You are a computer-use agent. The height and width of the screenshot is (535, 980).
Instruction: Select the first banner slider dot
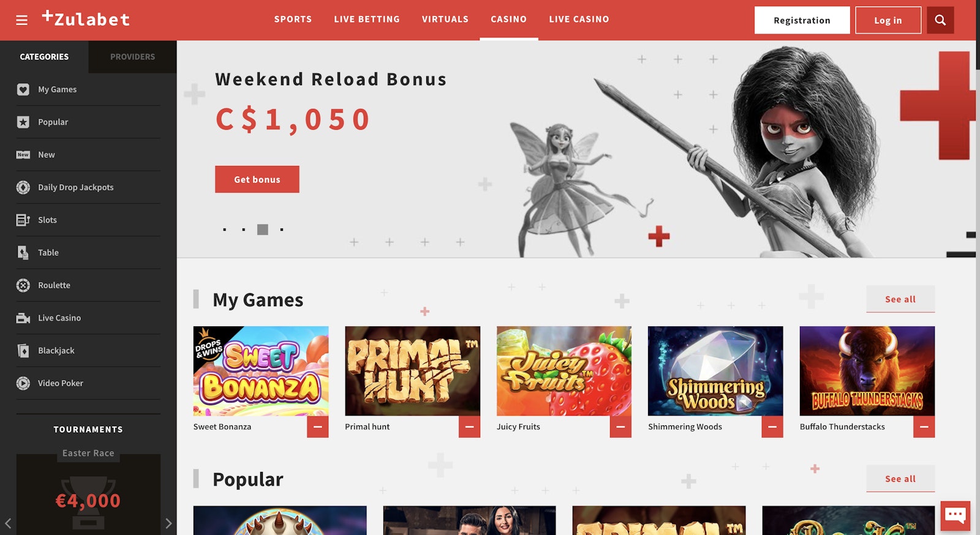[x=225, y=230]
